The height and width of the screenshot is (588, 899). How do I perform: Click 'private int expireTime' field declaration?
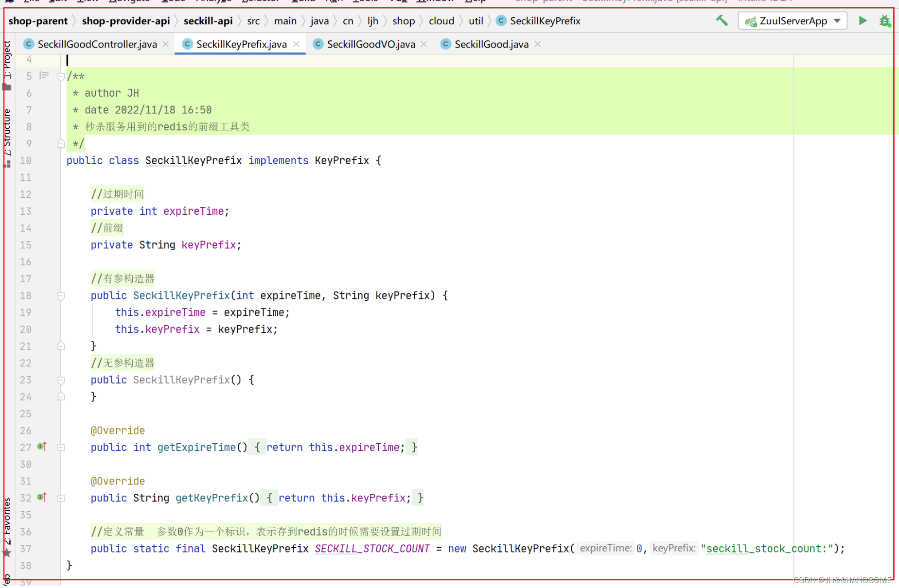point(159,211)
